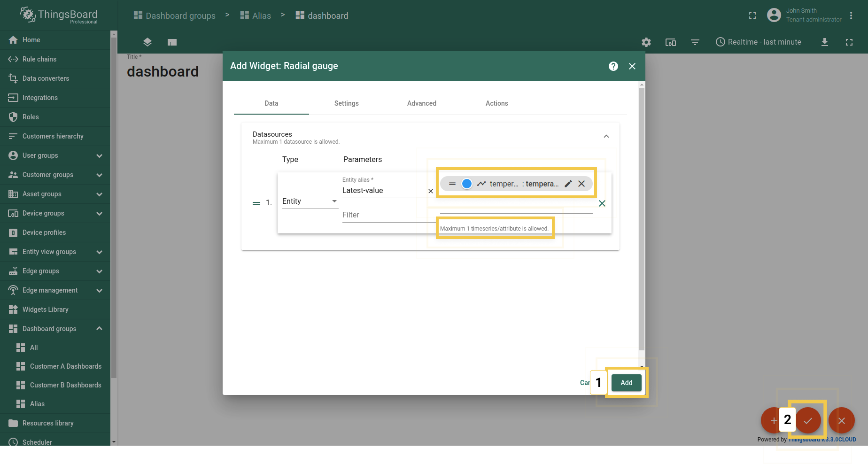Image resolution: width=868 pixels, height=464 pixels.
Task: Click the Add button
Action: click(626, 383)
